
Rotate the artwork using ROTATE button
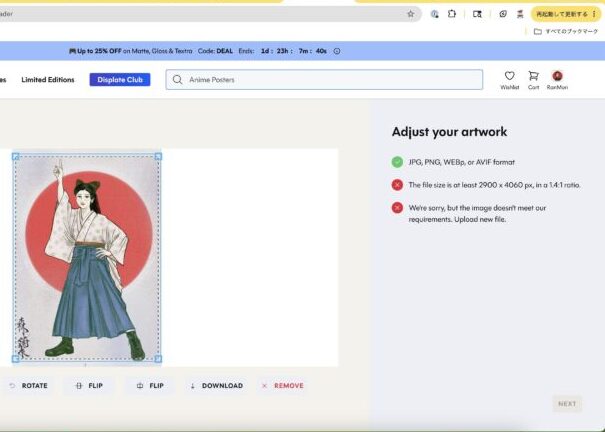click(x=29, y=385)
